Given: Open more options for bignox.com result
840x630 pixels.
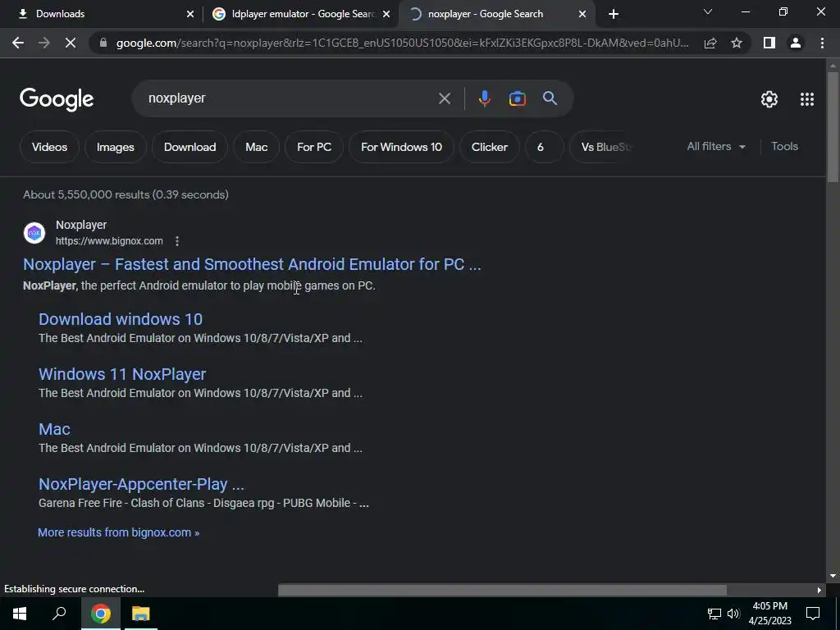Looking at the screenshot, I should point(177,241).
